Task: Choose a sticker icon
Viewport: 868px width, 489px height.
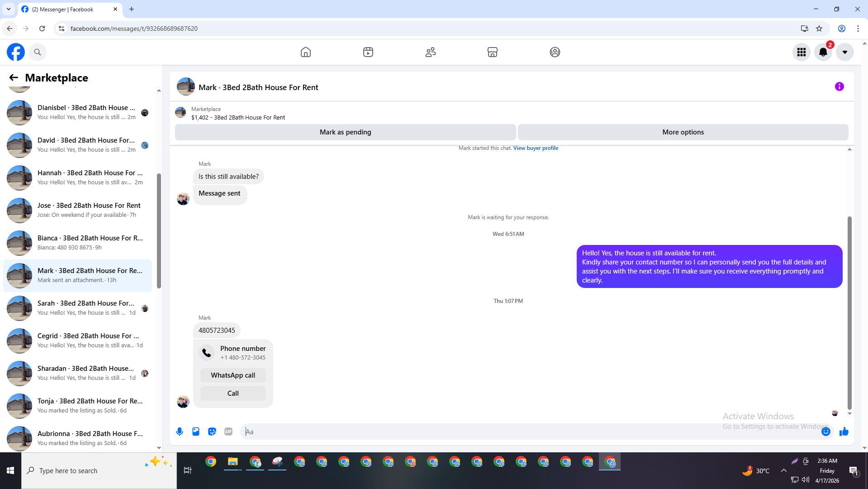Action: (212, 431)
